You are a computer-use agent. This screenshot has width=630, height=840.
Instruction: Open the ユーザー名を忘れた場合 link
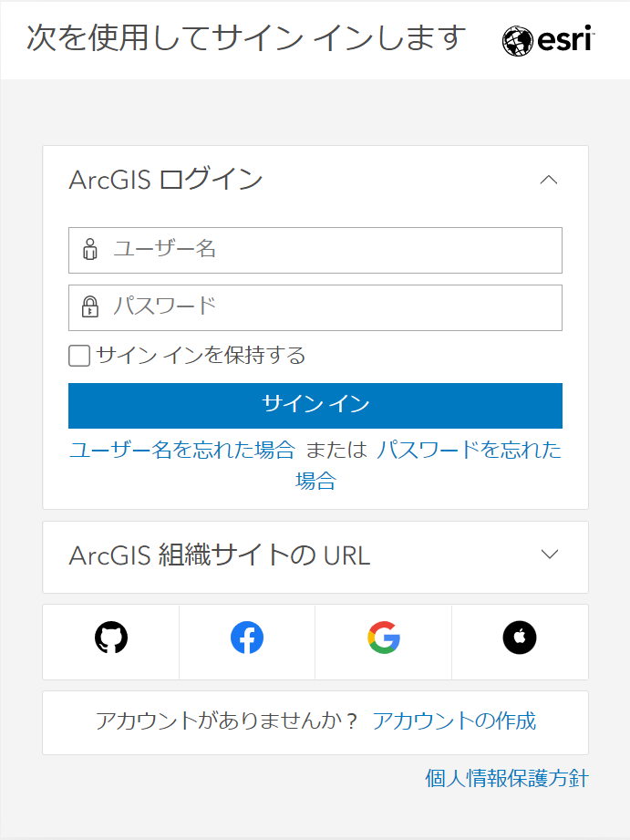click(x=182, y=450)
